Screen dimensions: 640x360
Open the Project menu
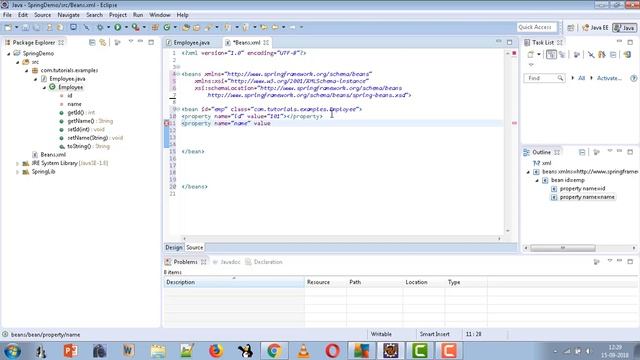[x=118, y=15]
